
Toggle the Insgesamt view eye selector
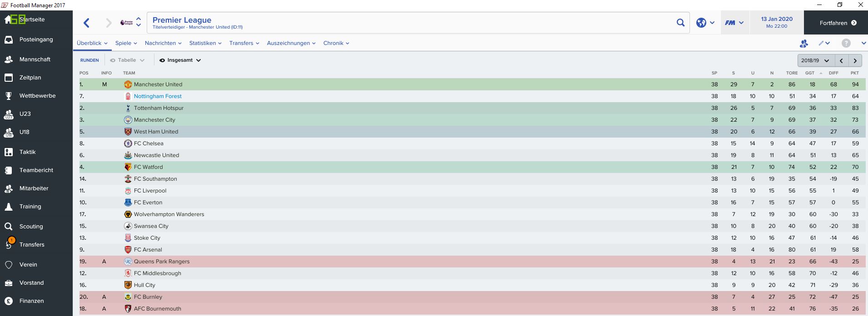coord(180,60)
